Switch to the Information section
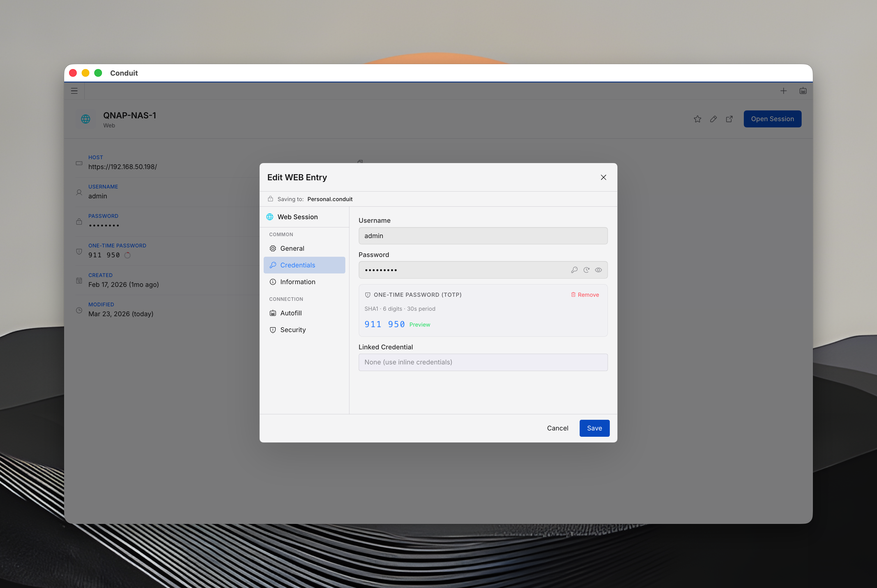This screenshot has width=877, height=588. tap(304, 282)
